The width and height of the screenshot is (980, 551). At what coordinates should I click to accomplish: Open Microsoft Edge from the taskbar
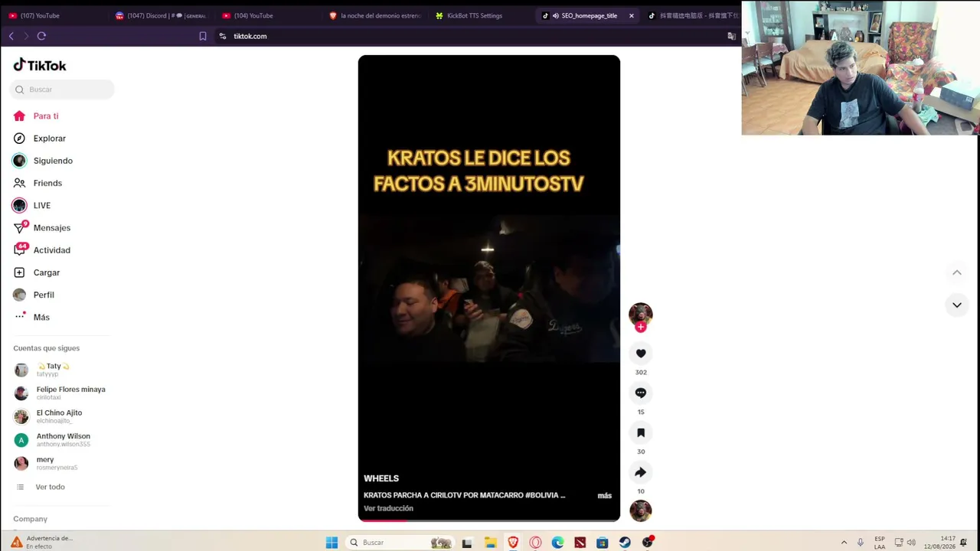click(557, 543)
